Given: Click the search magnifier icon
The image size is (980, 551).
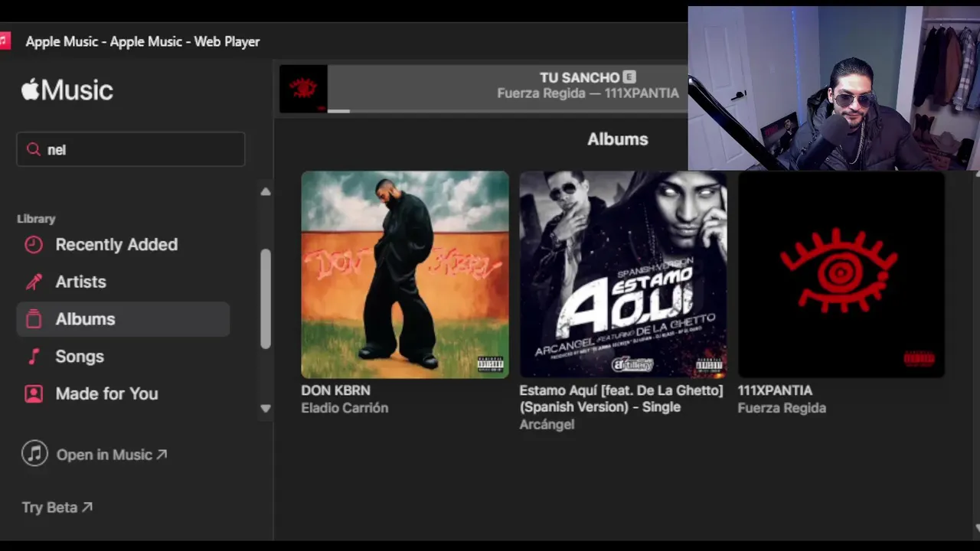Looking at the screenshot, I should click(x=33, y=149).
